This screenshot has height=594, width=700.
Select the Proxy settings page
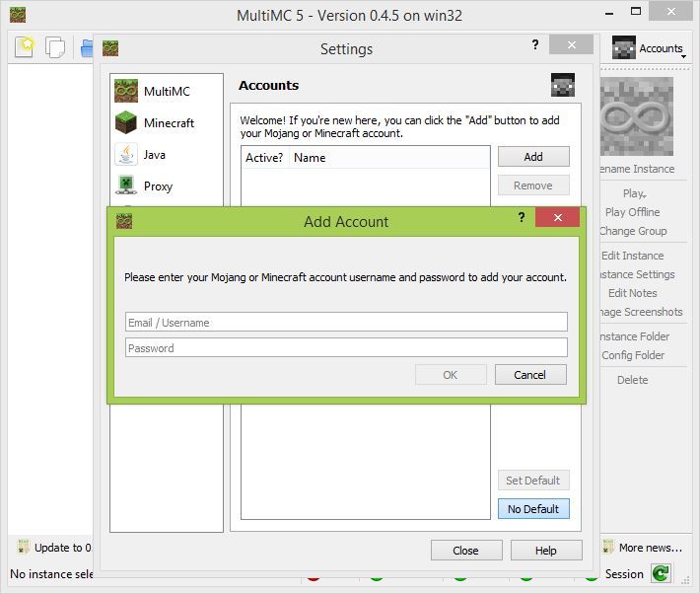[x=166, y=186]
